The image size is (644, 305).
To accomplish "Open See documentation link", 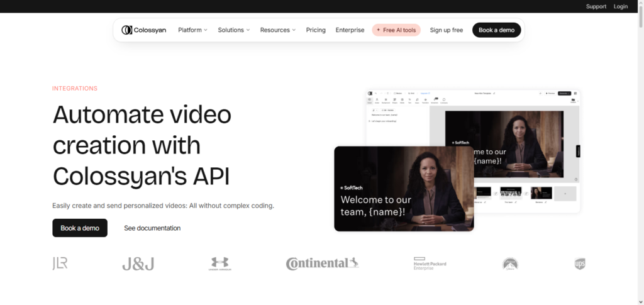I will point(152,228).
